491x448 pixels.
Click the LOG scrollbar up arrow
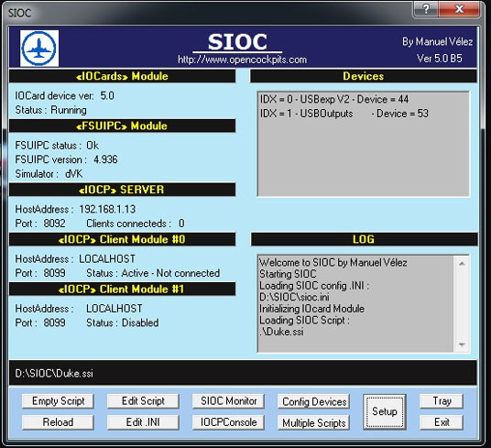[462, 263]
